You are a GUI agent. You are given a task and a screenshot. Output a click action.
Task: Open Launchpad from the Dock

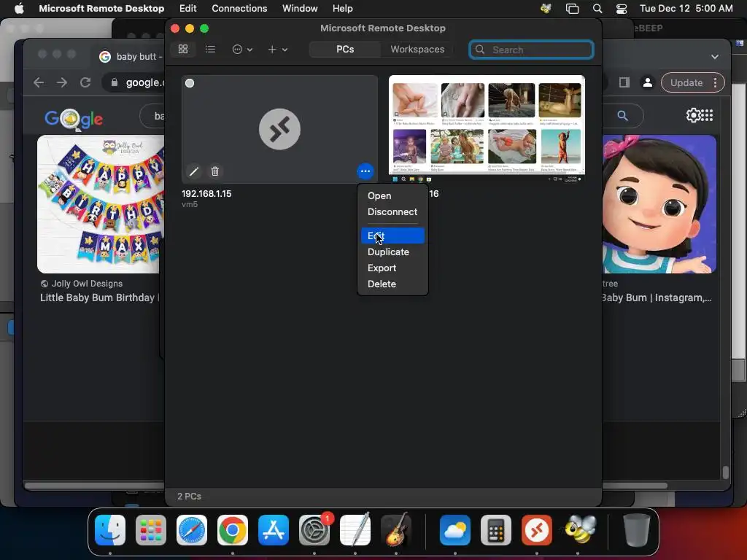(150, 530)
